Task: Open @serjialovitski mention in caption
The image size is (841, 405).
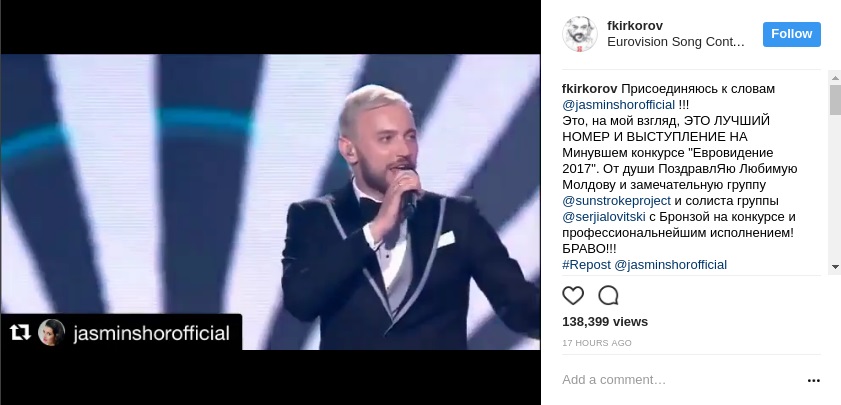Action: pyautogui.click(x=603, y=217)
